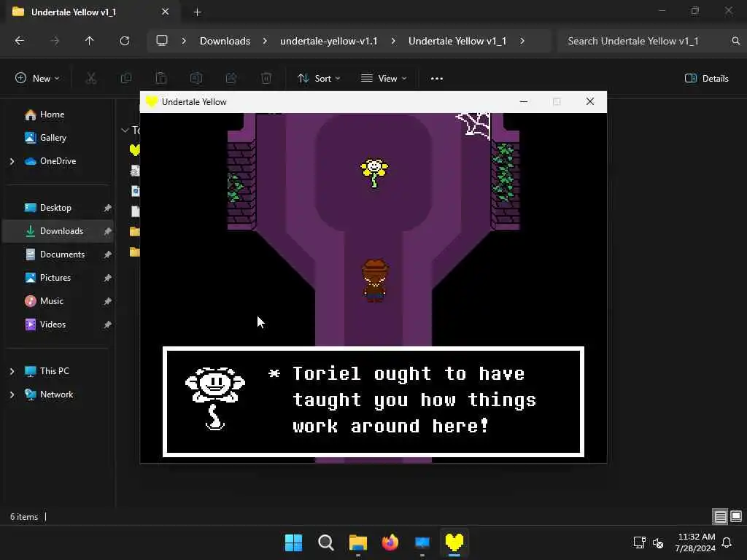This screenshot has width=747, height=560.
Task: Go up one folder level
Action: [89, 41]
